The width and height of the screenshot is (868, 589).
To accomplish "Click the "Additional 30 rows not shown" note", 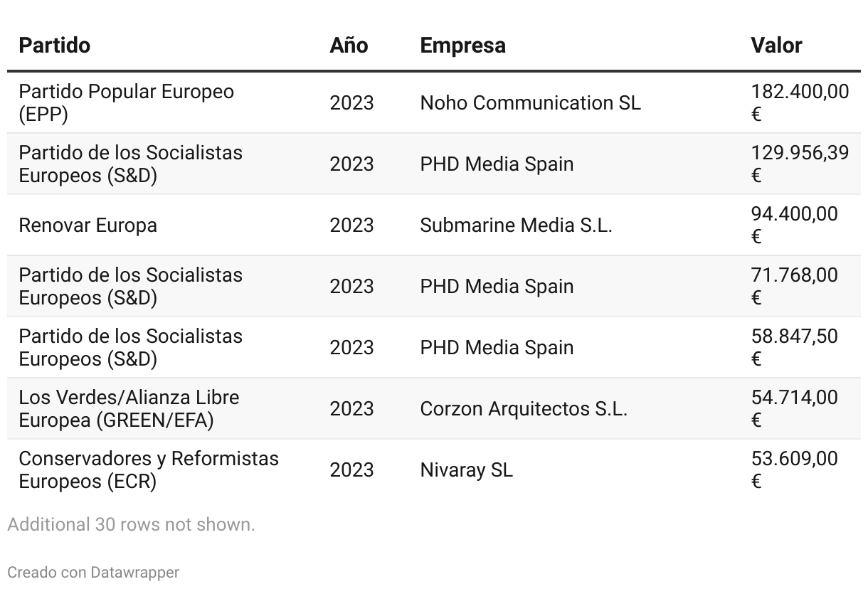I will point(131,525).
